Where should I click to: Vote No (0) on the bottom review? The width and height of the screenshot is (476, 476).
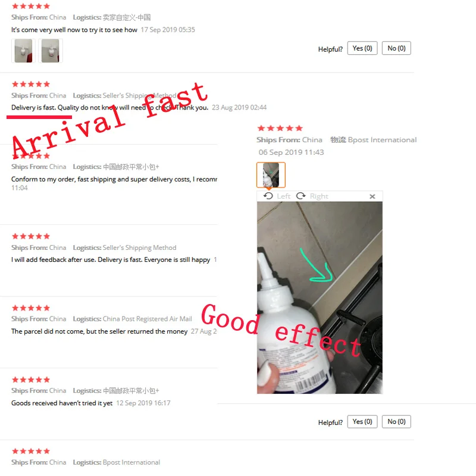[x=396, y=422]
